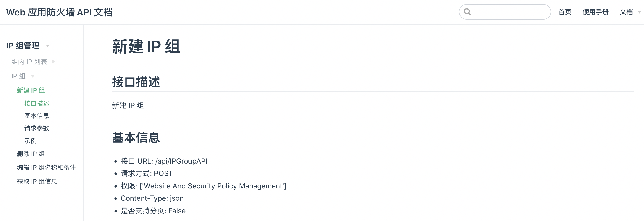The width and height of the screenshot is (644, 221).
Task: Jump to 请求参数 sidebar anchor
Action: [x=37, y=128]
